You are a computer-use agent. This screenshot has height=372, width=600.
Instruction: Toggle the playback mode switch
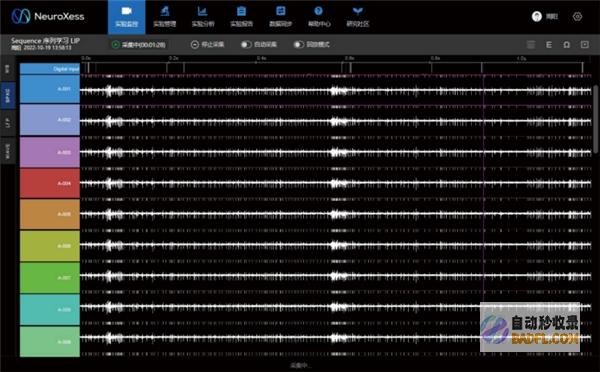(299, 45)
